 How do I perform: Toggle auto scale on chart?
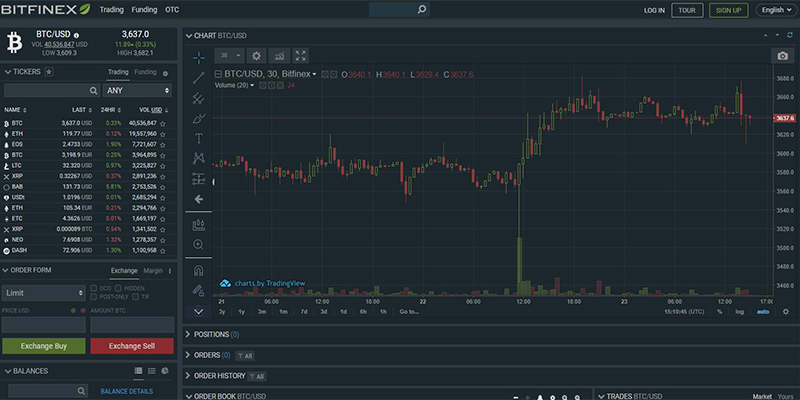pyautogui.click(x=763, y=312)
